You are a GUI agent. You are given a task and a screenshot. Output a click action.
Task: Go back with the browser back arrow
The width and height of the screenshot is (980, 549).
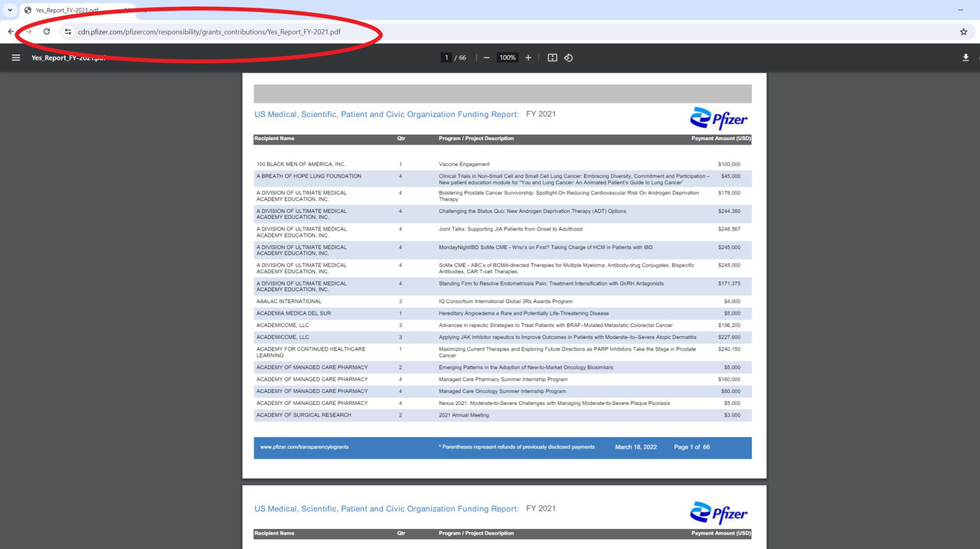(11, 31)
